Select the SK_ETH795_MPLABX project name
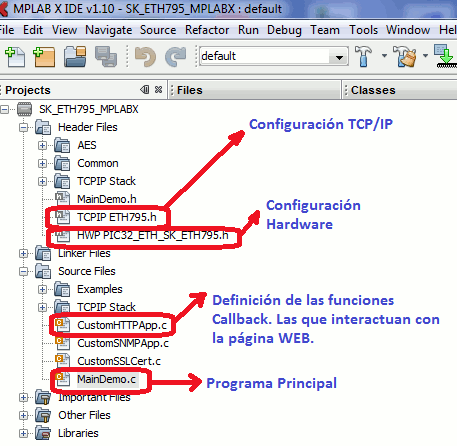The image size is (457, 446). pyautogui.click(x=89, y=109)
